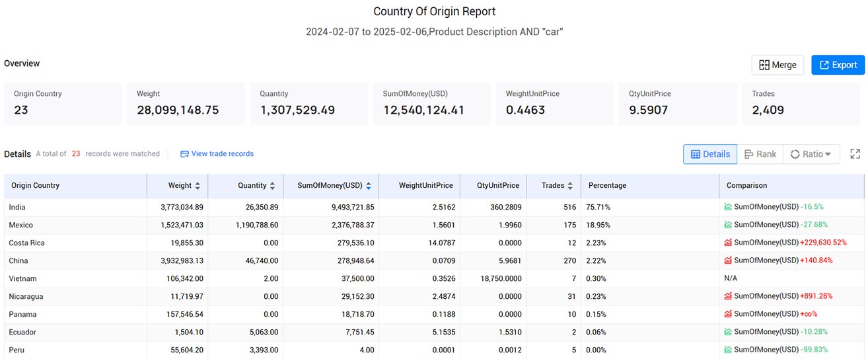Click the WeightUnitPrice column header
Image resolution: width=868 pixels, height=359 pixels.
point(426,186)
